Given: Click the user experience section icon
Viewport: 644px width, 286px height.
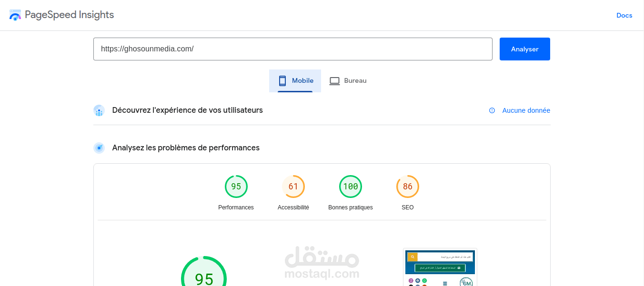Looking at the screenshot, I should (x=99, y=110).
